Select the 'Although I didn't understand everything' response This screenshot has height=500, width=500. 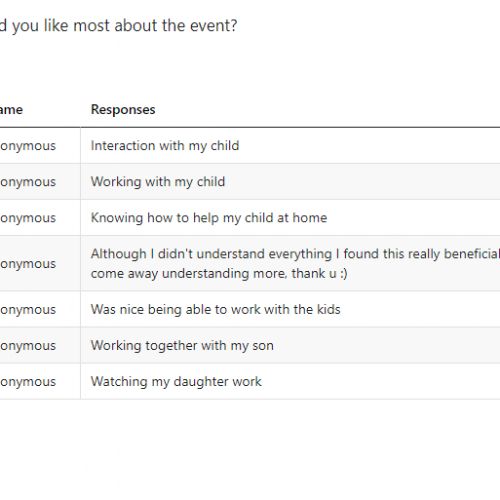click(x=295, y=254)
